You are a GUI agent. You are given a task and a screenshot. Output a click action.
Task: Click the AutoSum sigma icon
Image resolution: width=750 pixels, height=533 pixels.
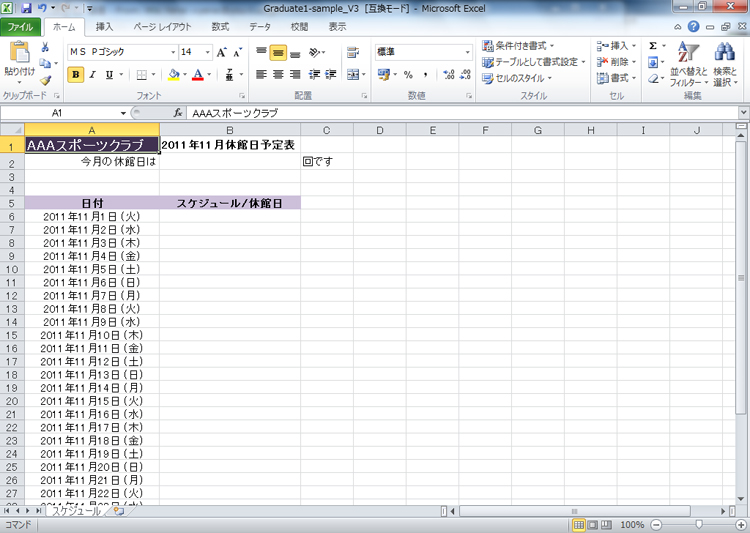653,46
